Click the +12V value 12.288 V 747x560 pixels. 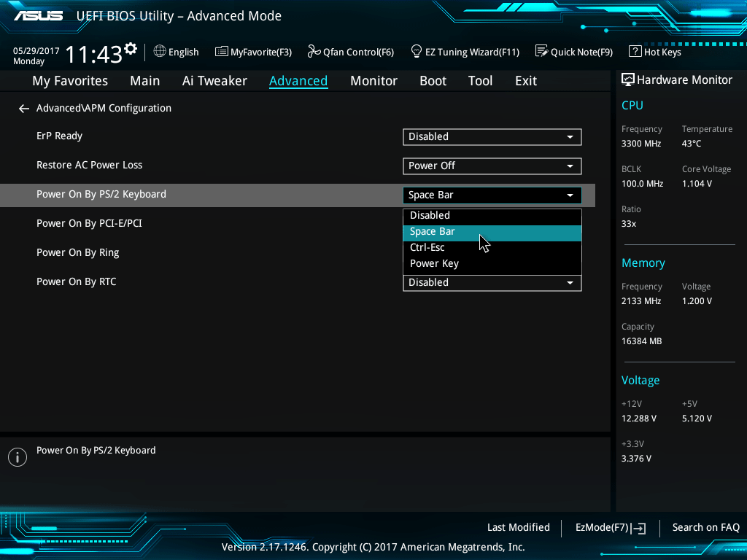[x=638, y=419]
